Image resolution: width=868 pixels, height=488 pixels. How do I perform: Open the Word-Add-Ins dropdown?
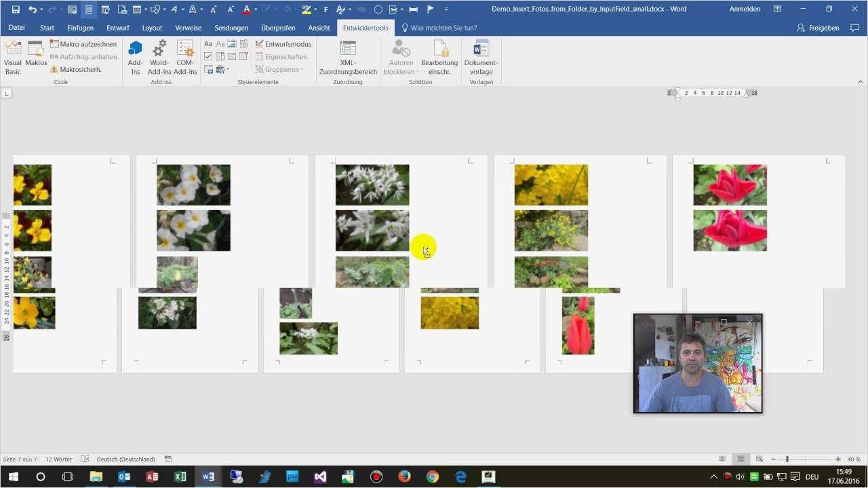159,58
